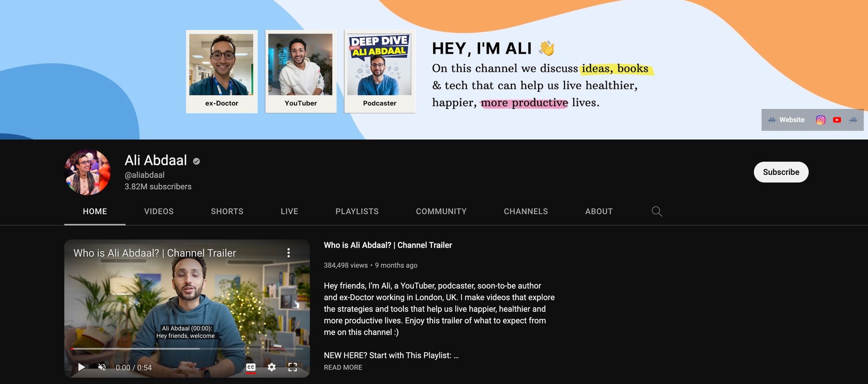Click the Podcaster Deep Dive card in banner
The width and height of the screenshot is (868, 384).
380,72
